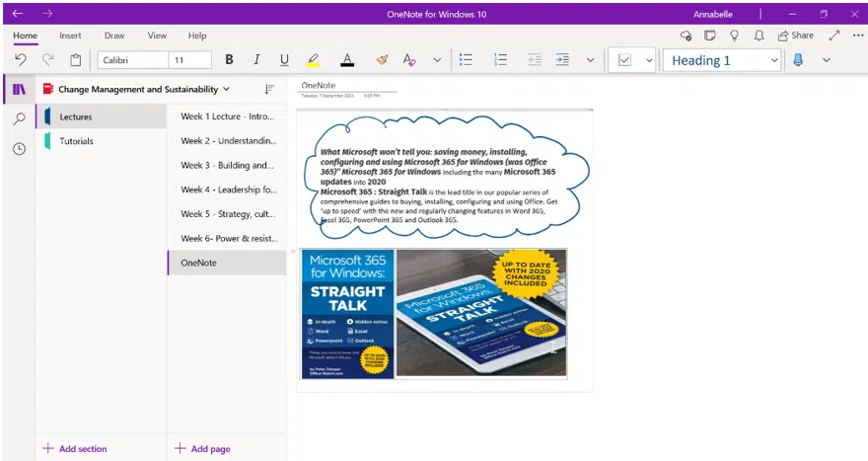The height and width of the screenshot is (461, 868).
Task: Click the yellow highlighter icon
Action: tap(313, 60)
